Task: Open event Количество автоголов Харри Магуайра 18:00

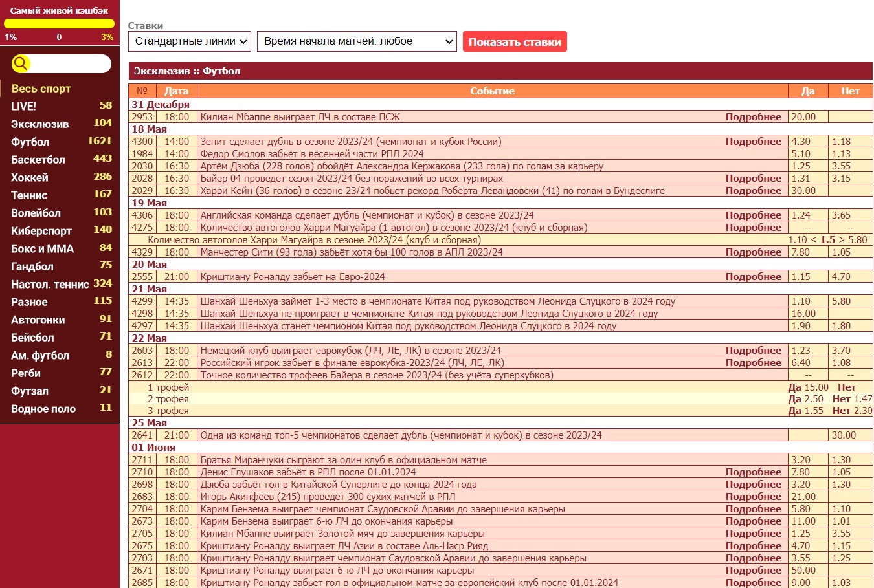Action: (x=394, y=228)
